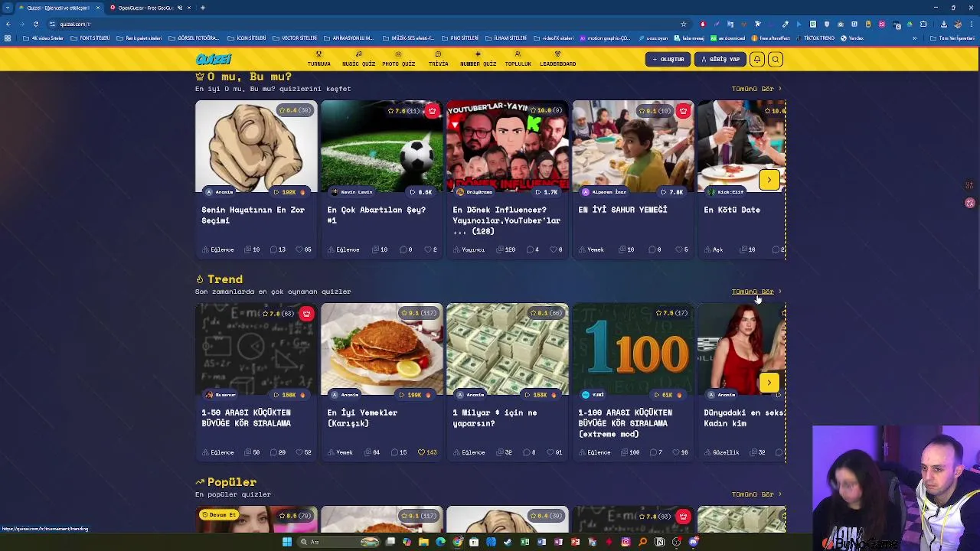Click the red badge on 1-50 ARASI card
The image size is (980, 551).
[x=306, y=314]
